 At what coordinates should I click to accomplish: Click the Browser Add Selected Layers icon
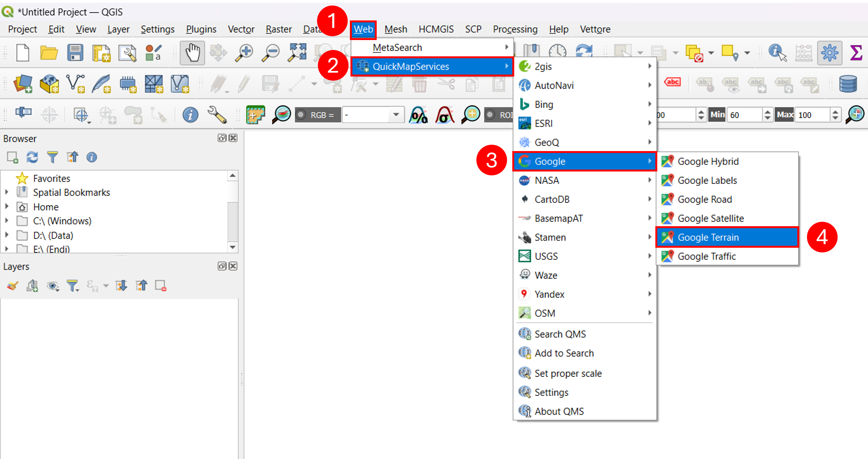(12, 157)
